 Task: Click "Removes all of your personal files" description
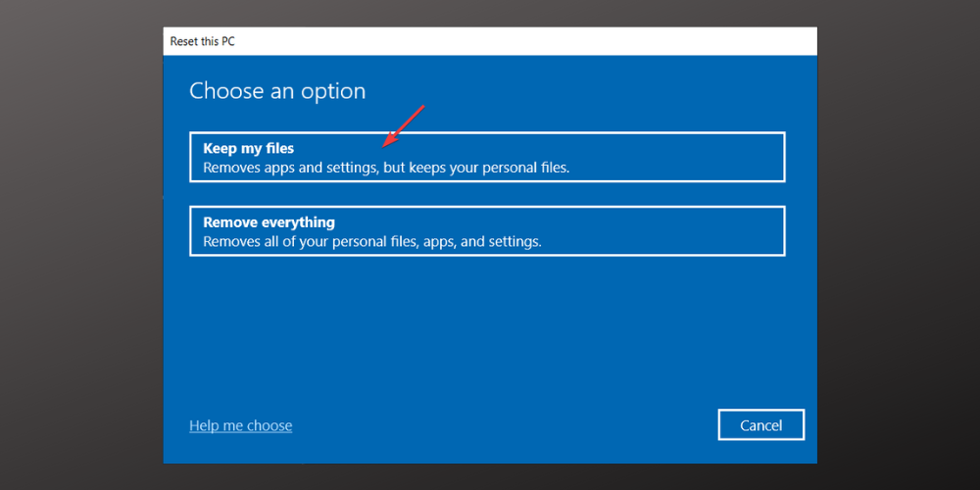371,241
